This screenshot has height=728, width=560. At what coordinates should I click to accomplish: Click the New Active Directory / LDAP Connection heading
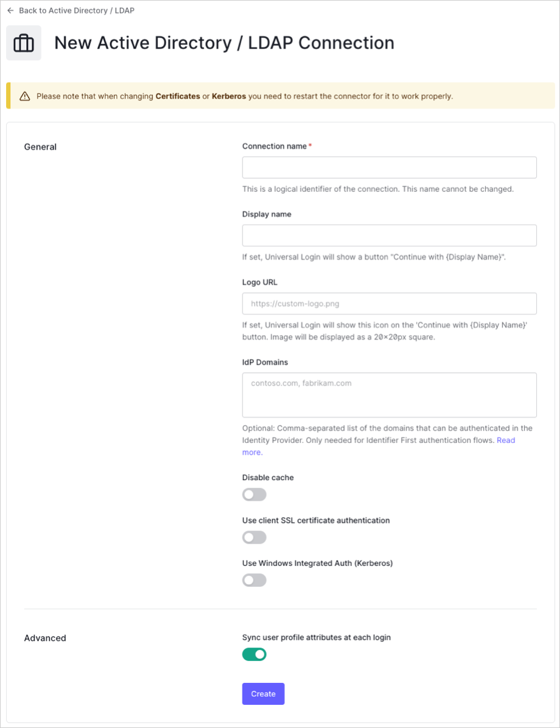tap(225, 43)
